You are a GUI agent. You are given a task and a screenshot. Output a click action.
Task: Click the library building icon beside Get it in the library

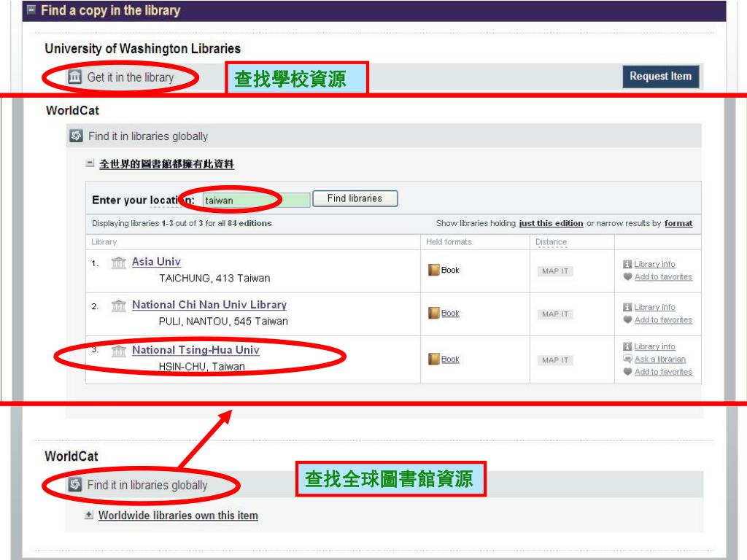pyautogui.click(x=75, y=76)
